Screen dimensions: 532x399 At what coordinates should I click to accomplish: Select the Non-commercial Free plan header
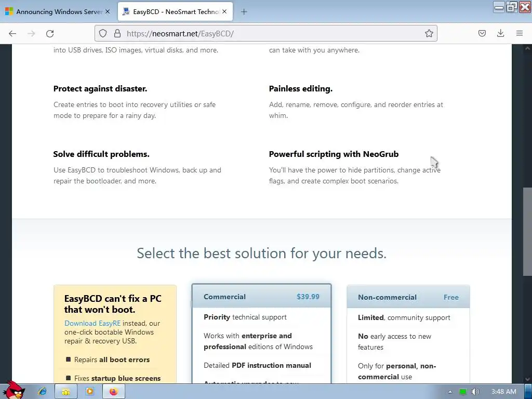[x=408, y=297]
